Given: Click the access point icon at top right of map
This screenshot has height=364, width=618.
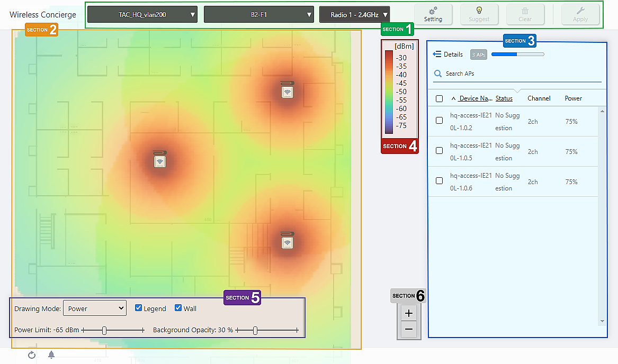Looking at the screenshot, I should click(x=287, y=90).
